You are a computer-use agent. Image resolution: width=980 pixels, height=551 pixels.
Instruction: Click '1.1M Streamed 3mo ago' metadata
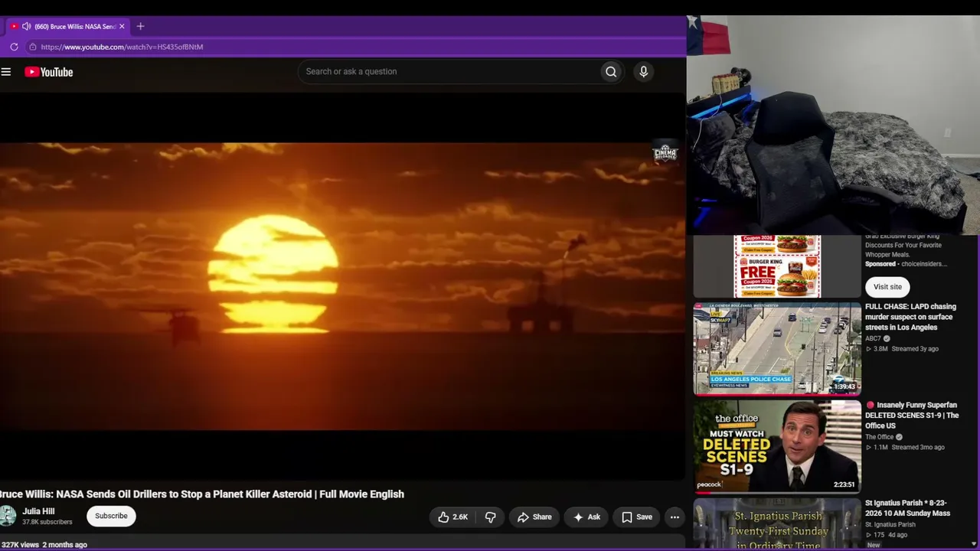[x=905, y=448]
